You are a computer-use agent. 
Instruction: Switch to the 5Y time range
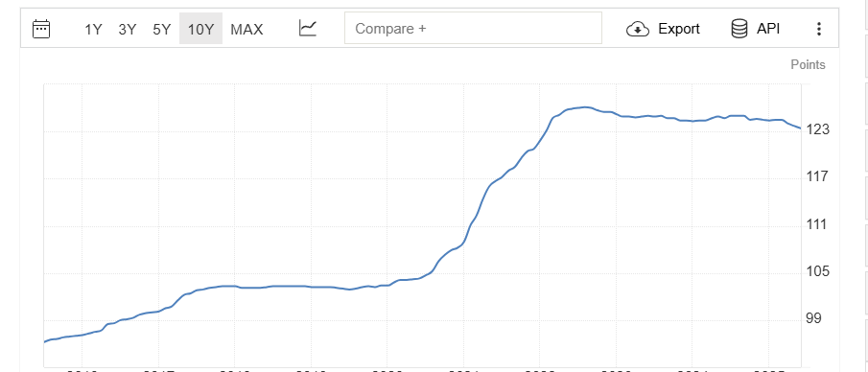click(x=162, y=30)
